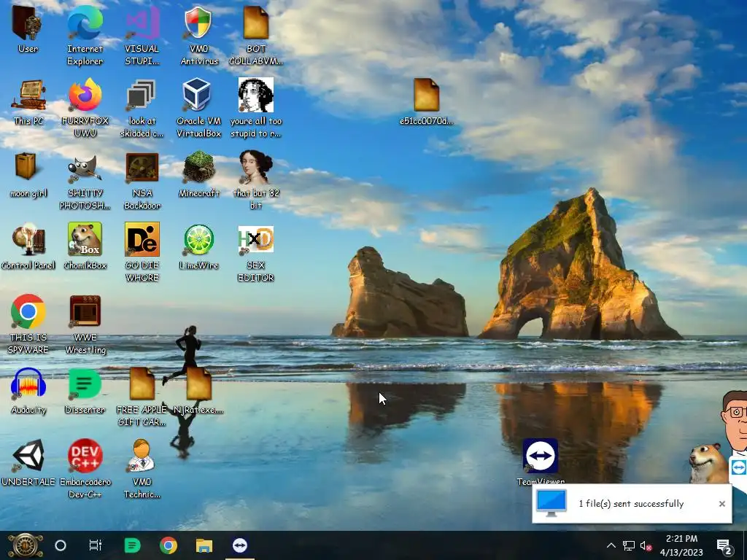Open Task View in taskbar
The height and width of the screenshot is (560, 747).
[x=96, y=545]
